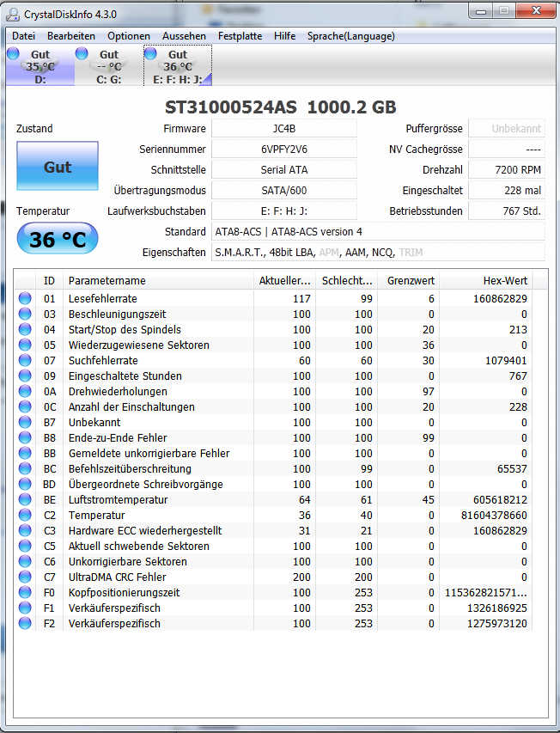Click hex value 1326186925 in F1 row
The height and width of the screenshot is (733, 560).
[497, 608]
